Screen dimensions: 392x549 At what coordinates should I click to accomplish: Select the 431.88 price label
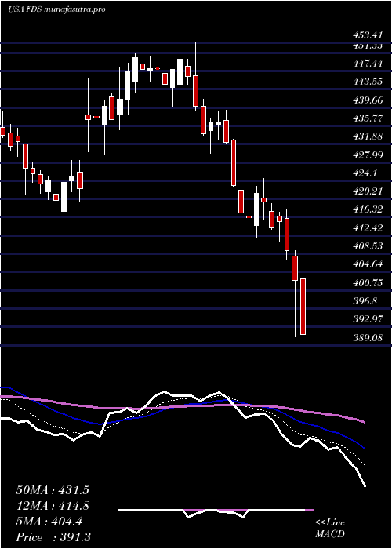[x=369, y=136]
